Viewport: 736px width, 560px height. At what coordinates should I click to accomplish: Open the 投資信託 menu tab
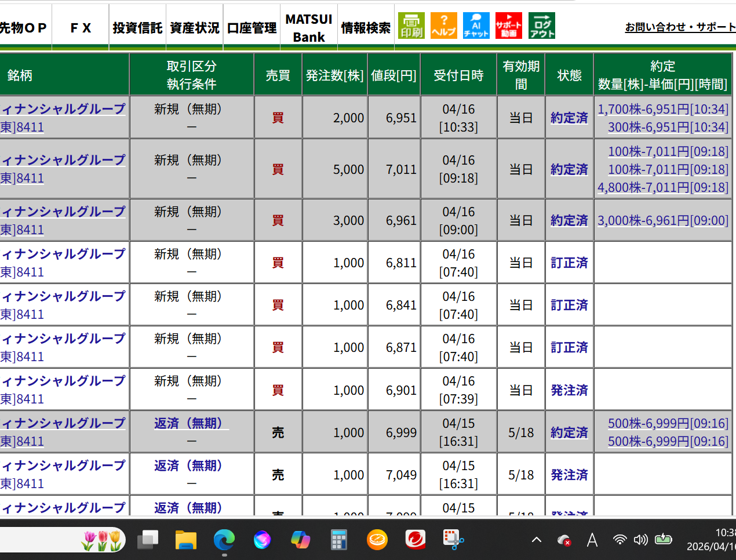[x=137, y=28]
